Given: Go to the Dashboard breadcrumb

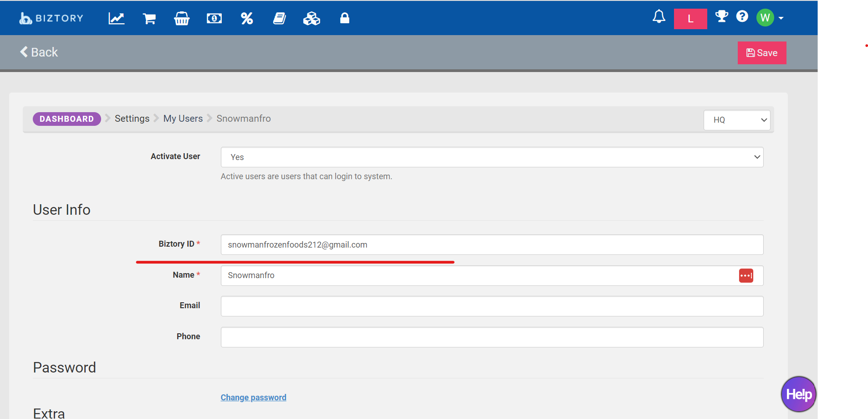Looking at the screenshot, I should click(66, 119).
